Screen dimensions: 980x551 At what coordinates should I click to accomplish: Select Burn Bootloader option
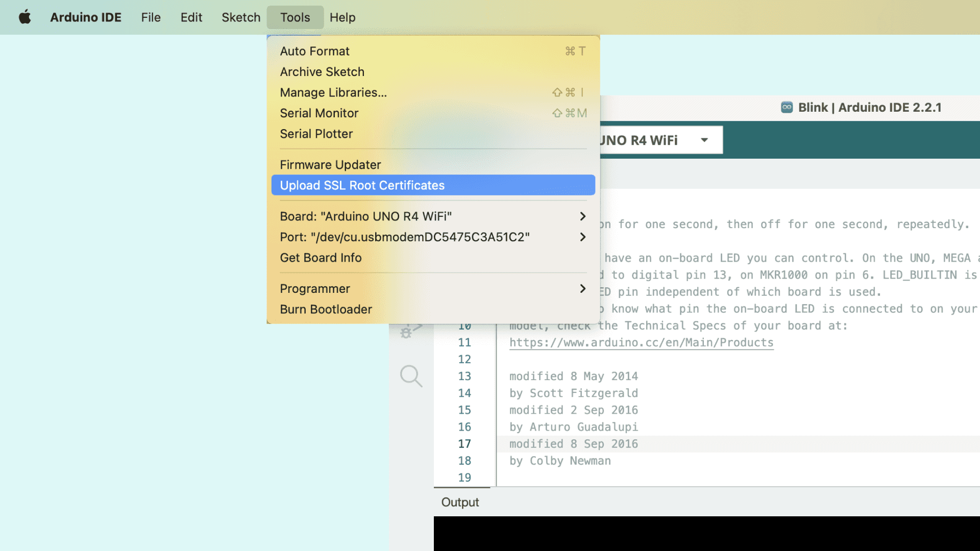click(326, 309)
